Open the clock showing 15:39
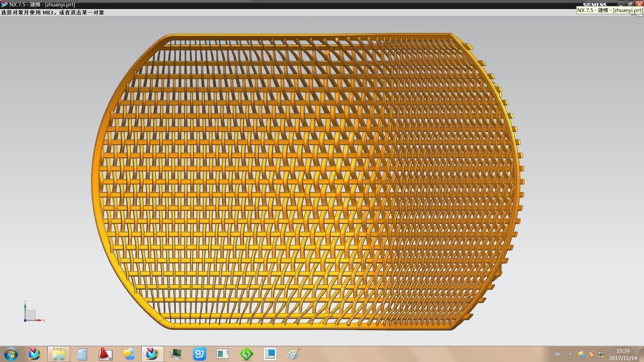 (623, 354)
